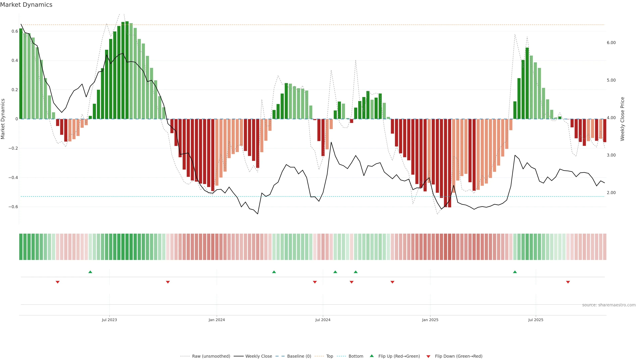The height and width of the screenshot is (362, 644).
Task: Click the Bottom legend entry
Action: click(356, 356)
